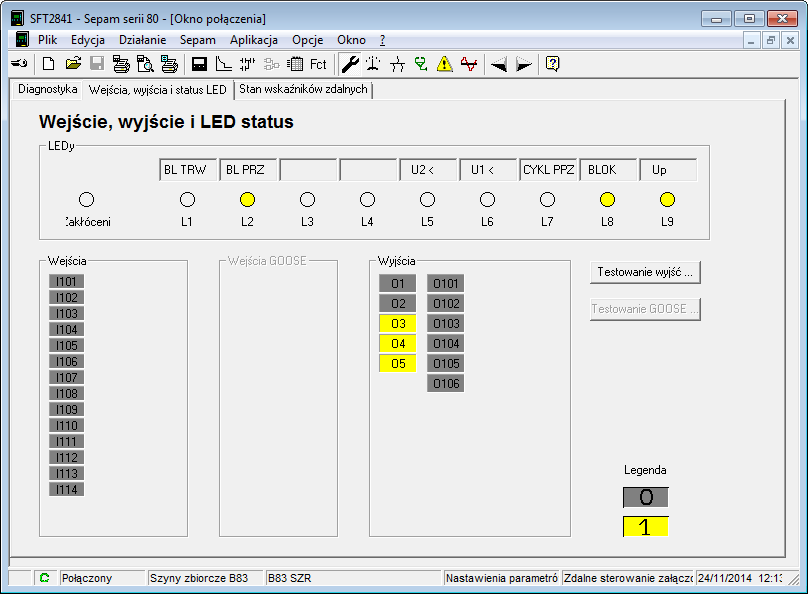
Task: Click the L7 LED indicator
Action: [548, 199]
